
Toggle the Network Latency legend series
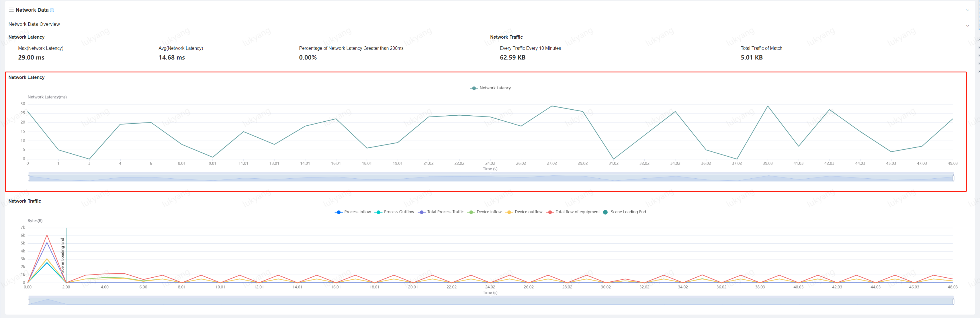[490, 88]
